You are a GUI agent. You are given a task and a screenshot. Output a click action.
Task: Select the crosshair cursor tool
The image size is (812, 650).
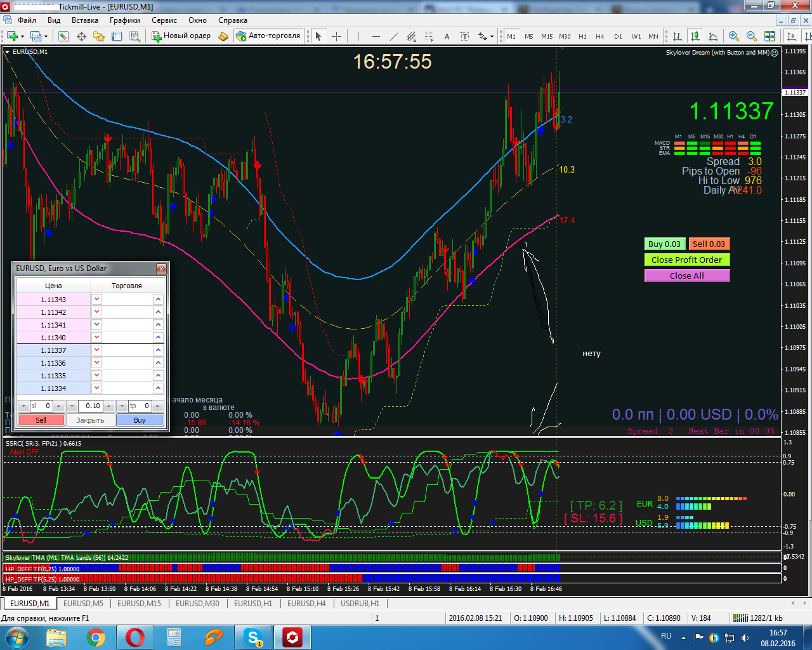click(x=336, y=36)
